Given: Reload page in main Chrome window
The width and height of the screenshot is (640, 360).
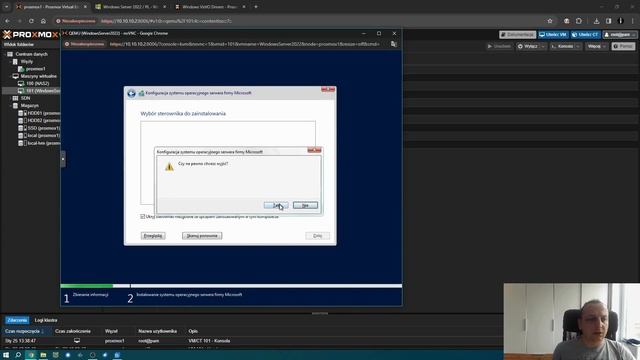Looking at the screenshot, I should (x=31, y=21).
